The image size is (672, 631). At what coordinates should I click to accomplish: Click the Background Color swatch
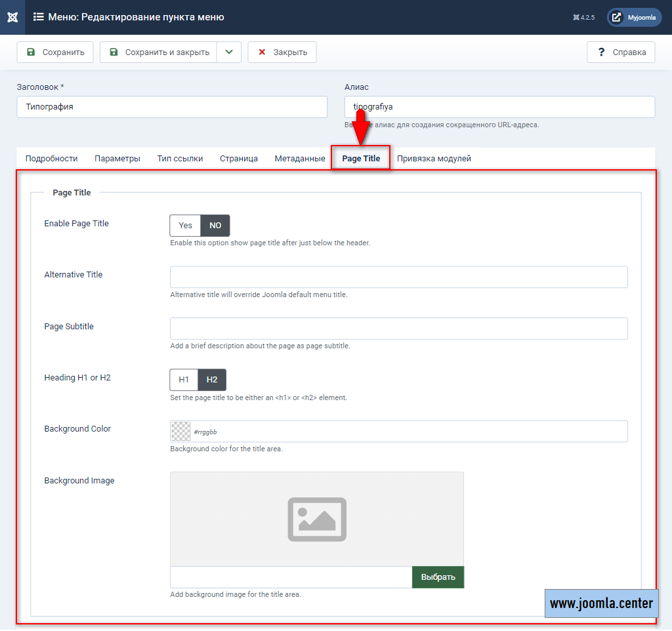click(180, 432)
